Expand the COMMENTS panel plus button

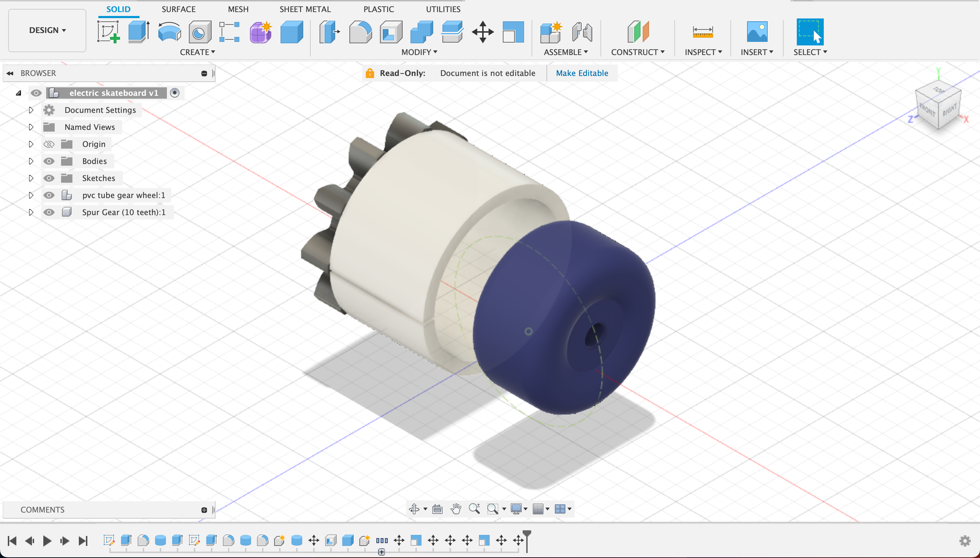pyautogui.click(x=204, y=510)
